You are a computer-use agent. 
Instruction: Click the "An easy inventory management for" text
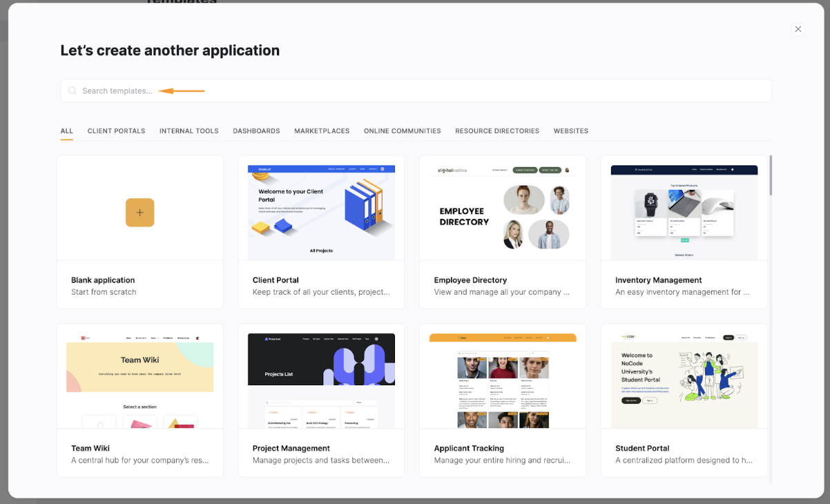coord(682,292)
